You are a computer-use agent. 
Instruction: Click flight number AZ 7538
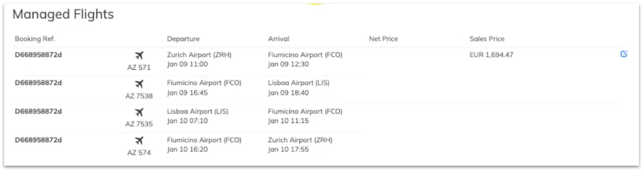[x=139, y=96]
